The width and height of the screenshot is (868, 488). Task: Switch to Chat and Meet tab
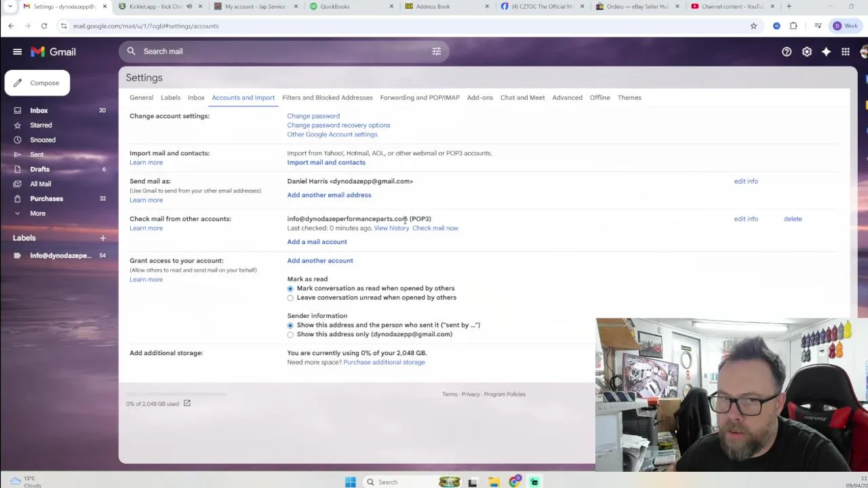click(x=522, y=98)
